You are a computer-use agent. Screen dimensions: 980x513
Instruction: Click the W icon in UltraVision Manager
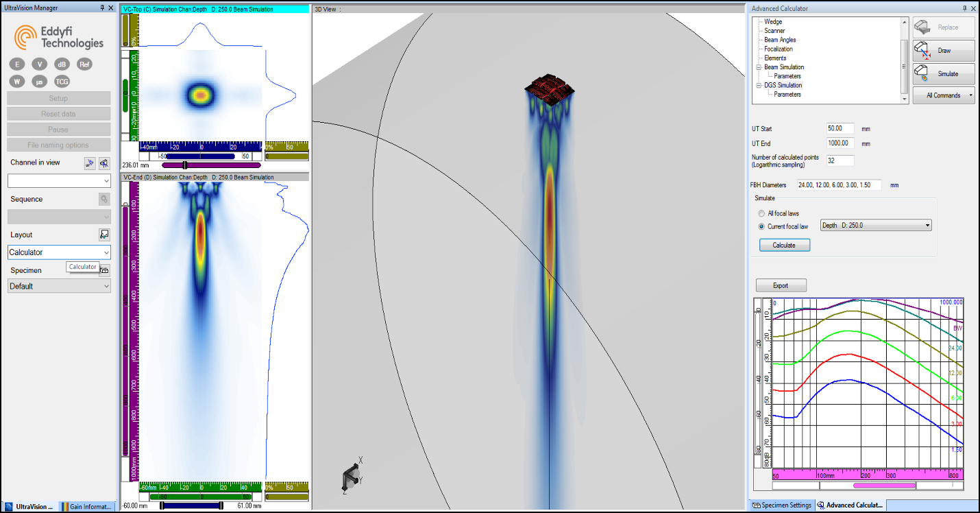click(16, 81)
